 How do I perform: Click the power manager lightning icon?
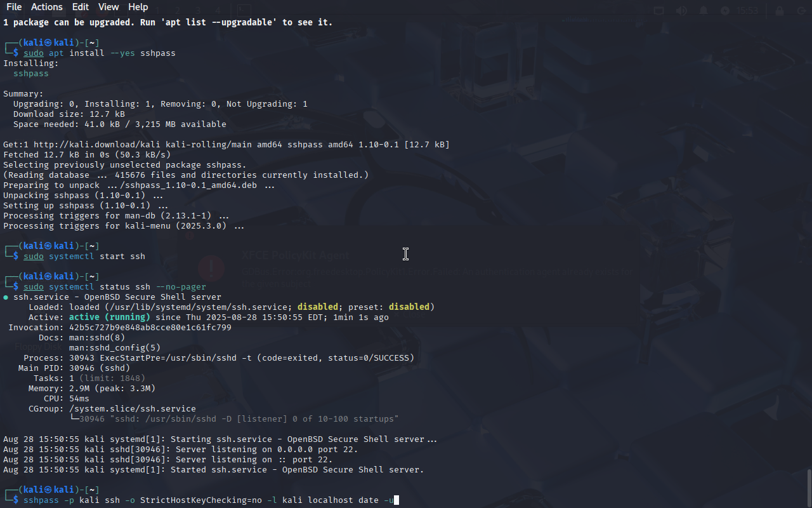(x=725, y=11)
